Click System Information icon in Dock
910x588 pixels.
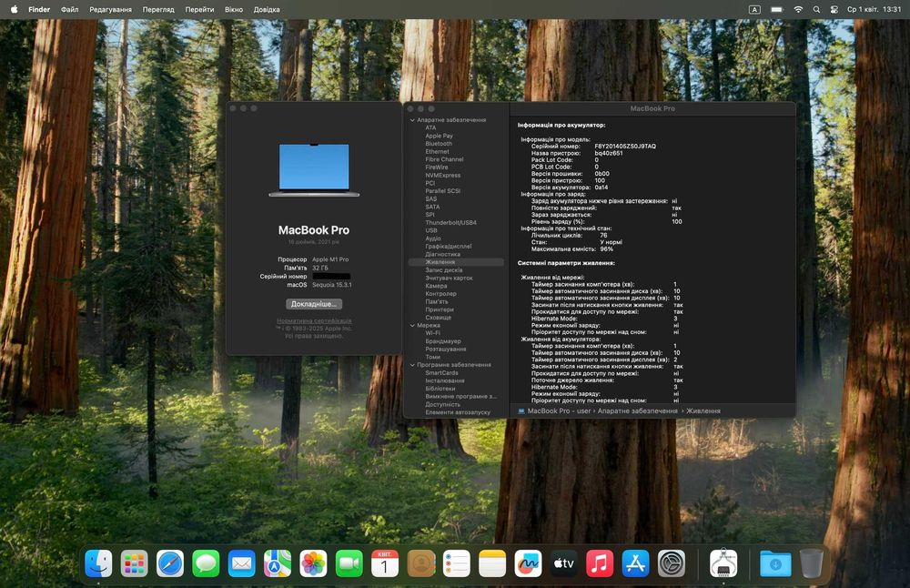tap(723, 563)
